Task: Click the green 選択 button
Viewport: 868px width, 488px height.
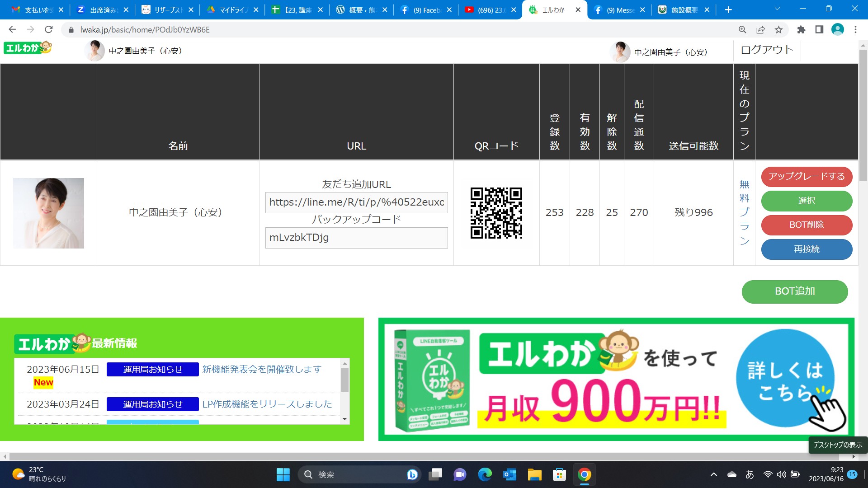Action: coord(807,201)
